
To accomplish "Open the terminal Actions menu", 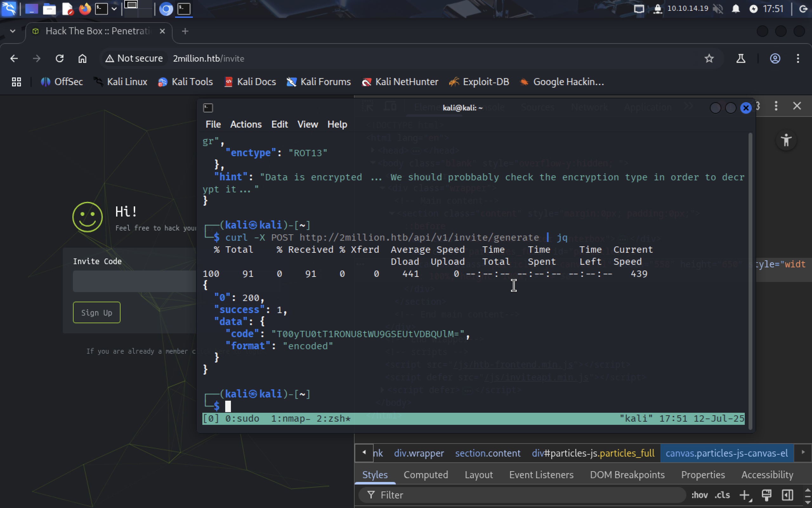I will pos(246,124).
